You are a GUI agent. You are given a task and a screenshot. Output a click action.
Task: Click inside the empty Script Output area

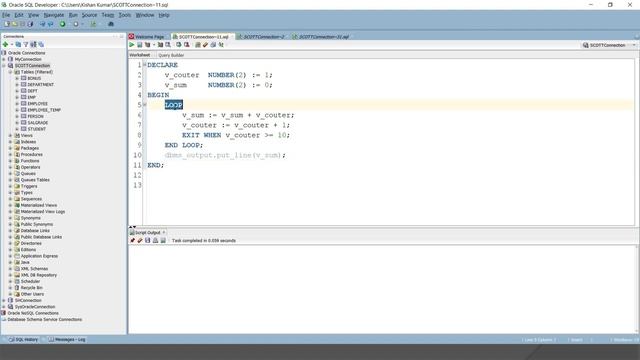(382, 289)
